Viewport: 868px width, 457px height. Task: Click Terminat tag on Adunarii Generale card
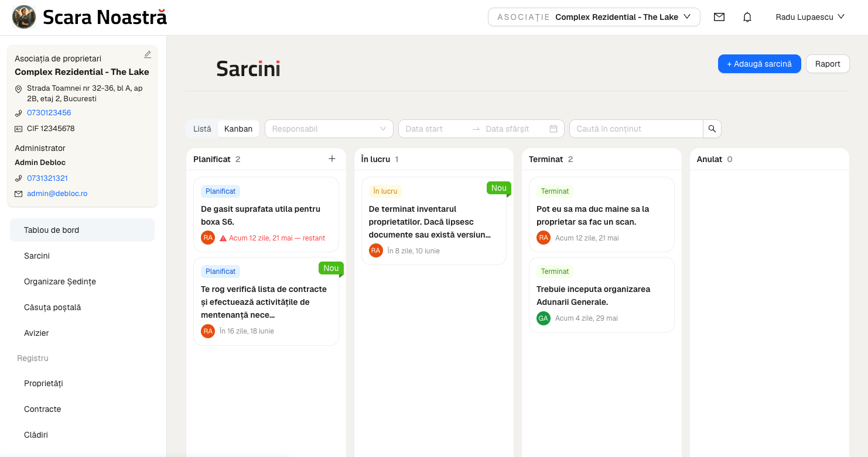tap(555, 272)
